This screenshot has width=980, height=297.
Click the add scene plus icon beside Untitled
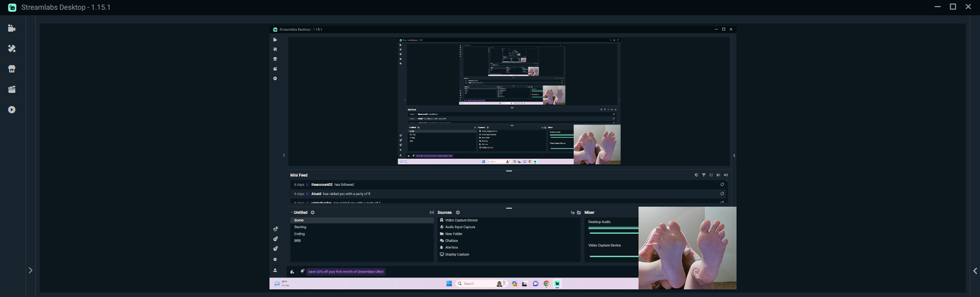tap(313, 213)
